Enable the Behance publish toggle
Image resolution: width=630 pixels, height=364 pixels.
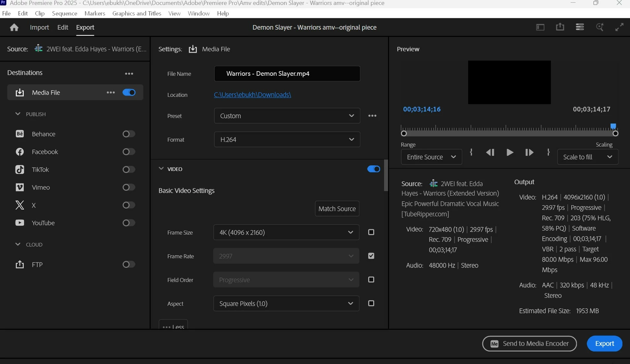(x=129, y=134)
